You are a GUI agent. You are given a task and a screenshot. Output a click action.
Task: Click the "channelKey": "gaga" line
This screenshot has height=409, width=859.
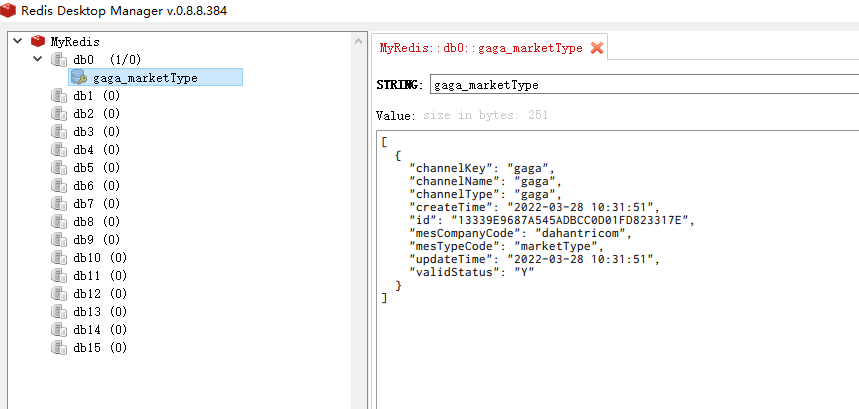(482, 168)
